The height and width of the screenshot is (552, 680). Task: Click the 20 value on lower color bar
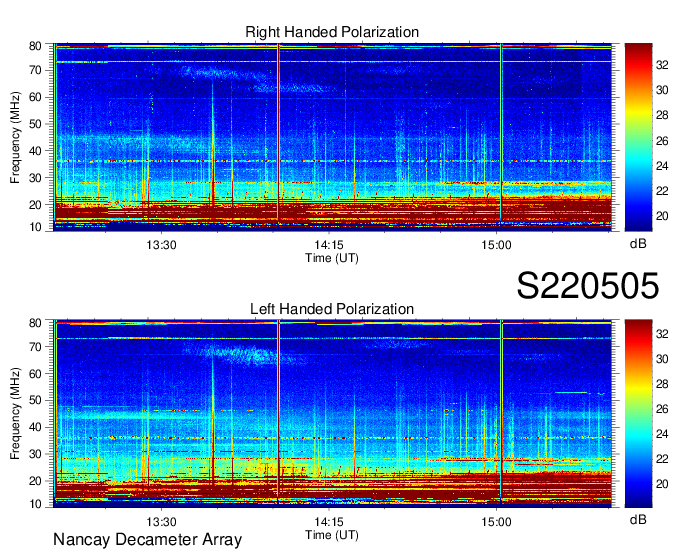click(662, 484)
